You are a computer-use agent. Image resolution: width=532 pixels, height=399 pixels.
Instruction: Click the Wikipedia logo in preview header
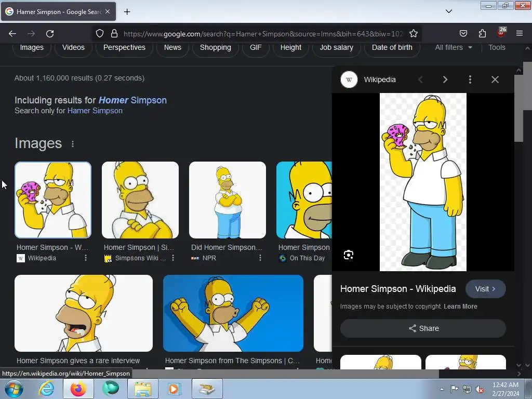(x=349, y=79)
